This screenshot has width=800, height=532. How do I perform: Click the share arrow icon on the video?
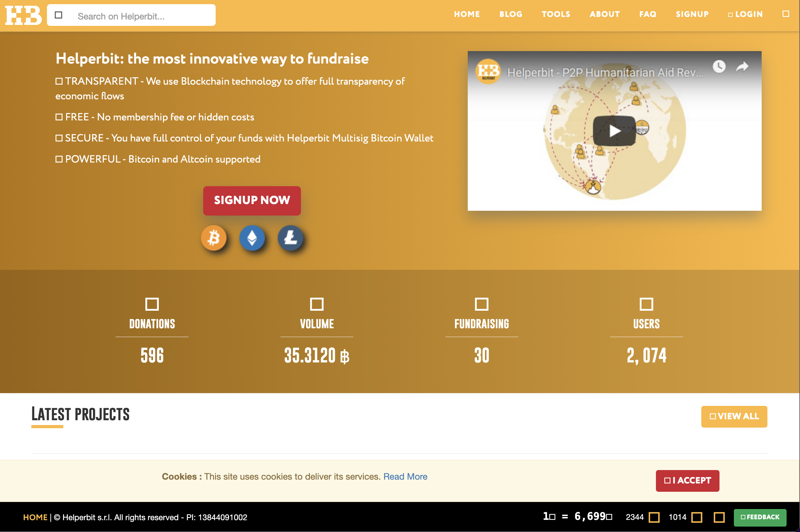tap(742, 66)
